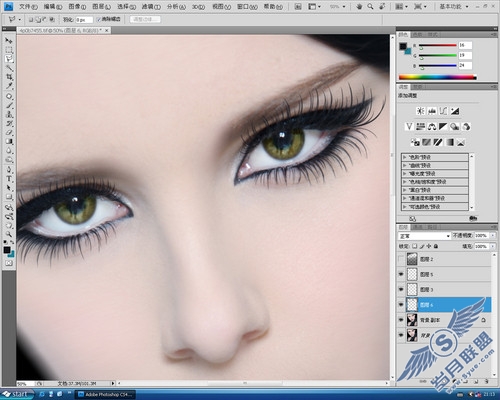Select the Crop tool
The height and width of the screenshot is (400, 500).
9,77
